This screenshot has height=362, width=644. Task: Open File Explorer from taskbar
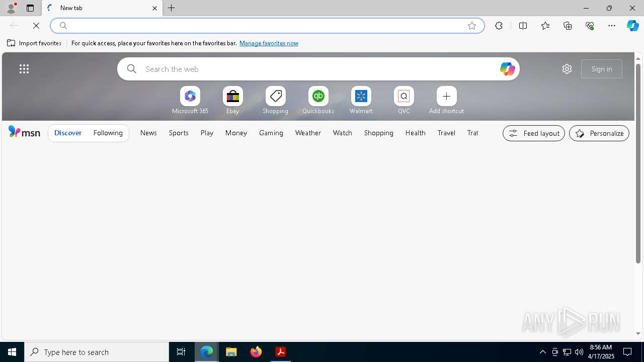231,352
